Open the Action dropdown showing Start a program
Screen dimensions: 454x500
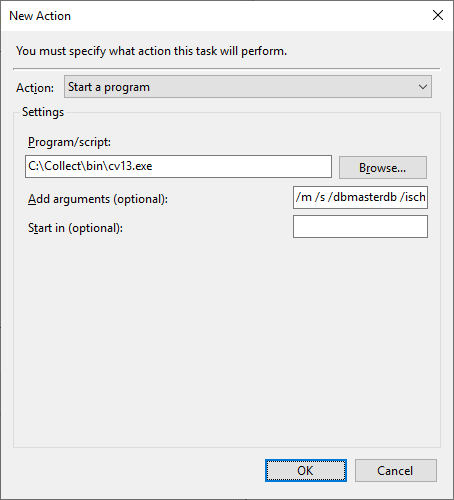(248, 87)
